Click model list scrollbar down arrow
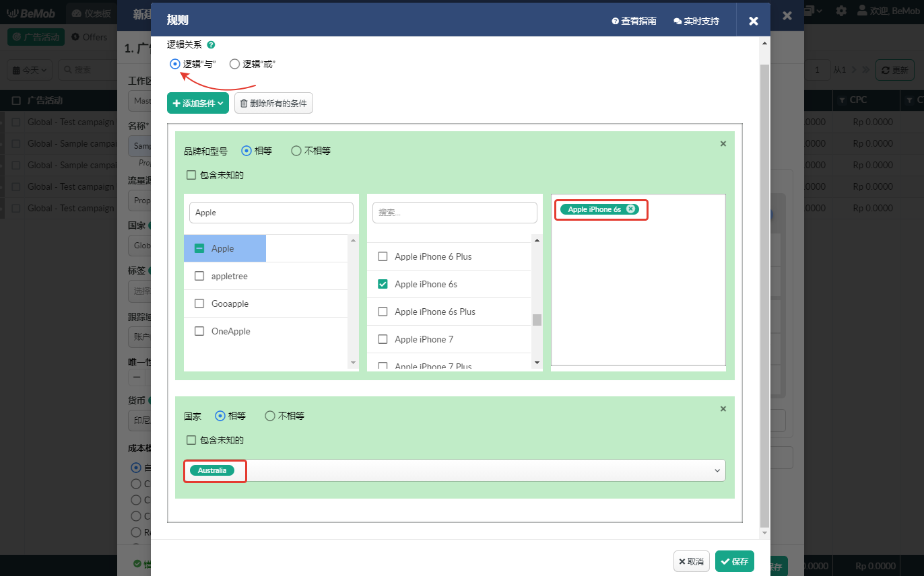The width and height of the screenshot is (924, 576). pos(537,363)
